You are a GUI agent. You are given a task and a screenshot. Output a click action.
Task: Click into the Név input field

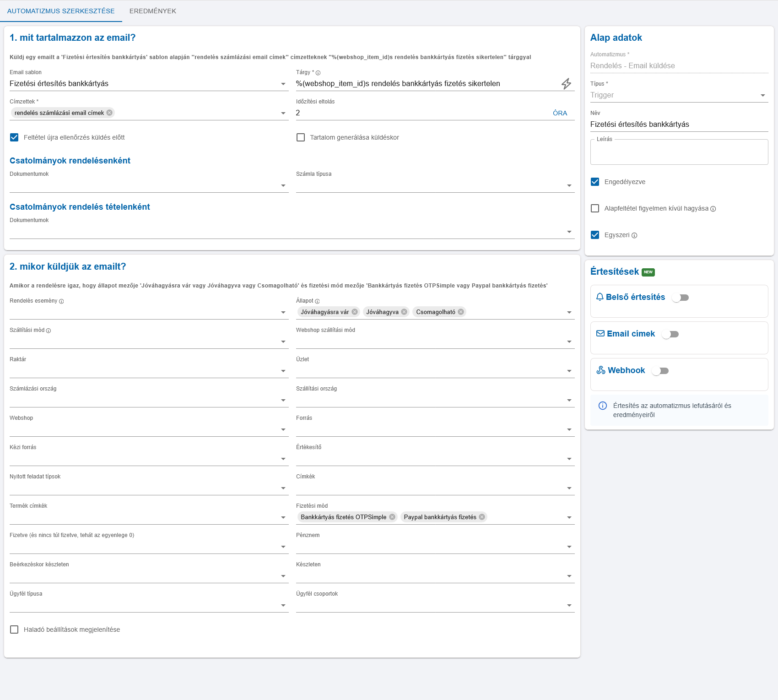[679, 125]
